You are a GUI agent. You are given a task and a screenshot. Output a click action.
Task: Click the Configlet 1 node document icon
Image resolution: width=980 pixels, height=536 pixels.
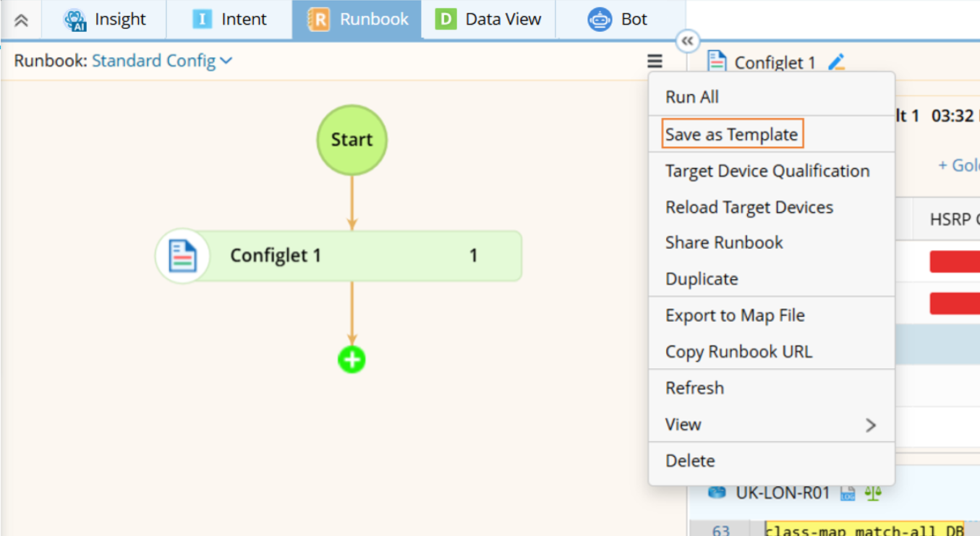click(x=182, y=256)
